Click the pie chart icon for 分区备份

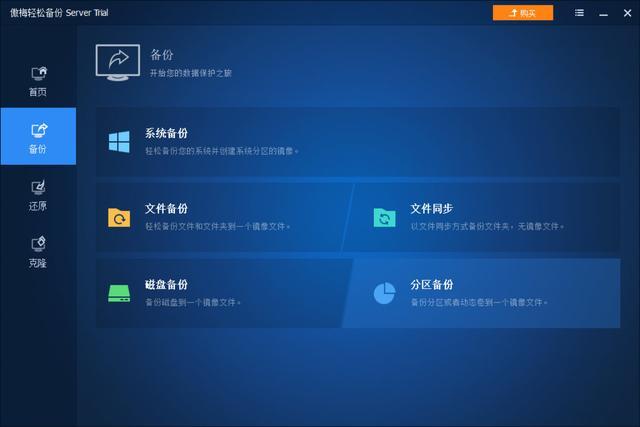click(x=384, y=293)
